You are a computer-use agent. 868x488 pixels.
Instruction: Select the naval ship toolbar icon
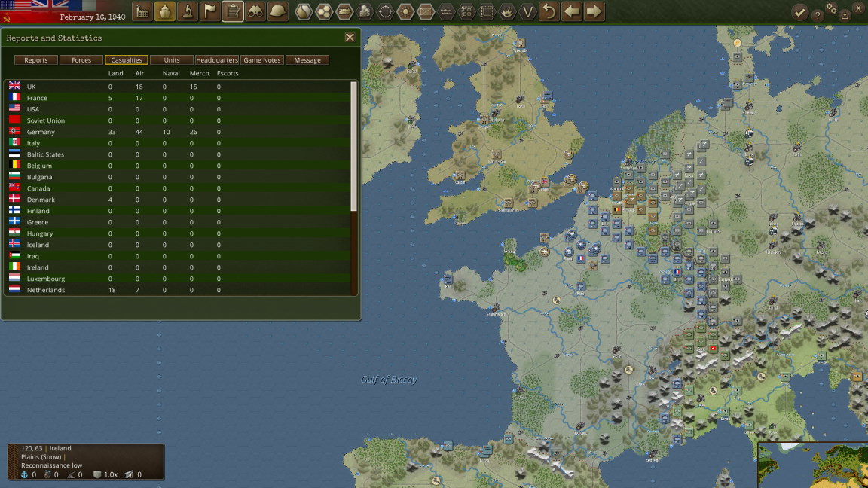click(x=165, y=11)
